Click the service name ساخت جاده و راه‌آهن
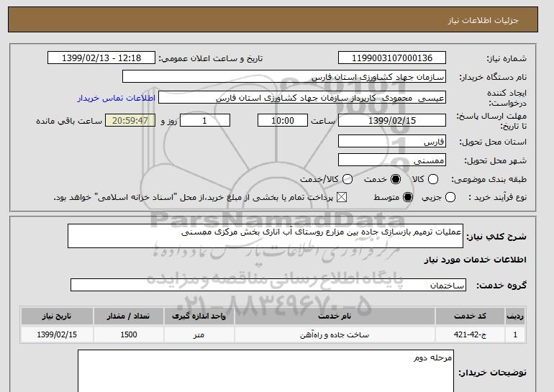The image size is (554, 392). coord(335,334)
